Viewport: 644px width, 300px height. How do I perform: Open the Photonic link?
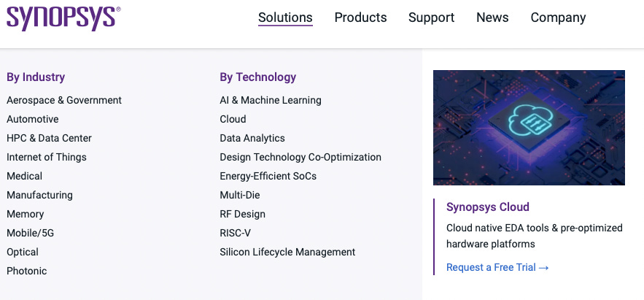(x=27, y=271)
